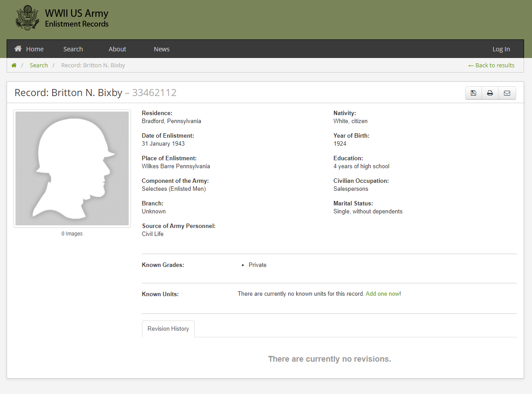Select the Revision History tab
Viewport: 532px width, 394px height.
(168, 329)
